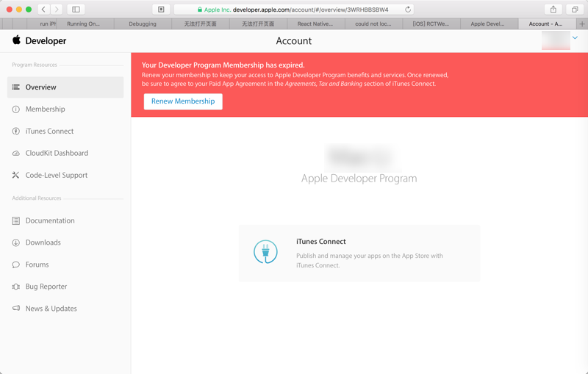The height and width of the screenshot is (374, 588).
Task: Expand the account dropdown chevron
Action: pyautogui.click(x=575, y=38)
